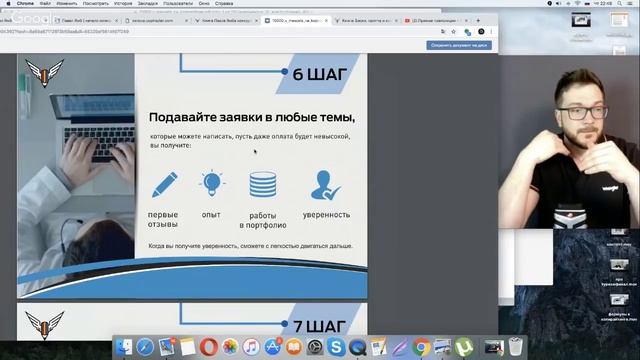Open Notification Center in menu bar
This screenshot has height=360, width=640.
tap(630, 3)
